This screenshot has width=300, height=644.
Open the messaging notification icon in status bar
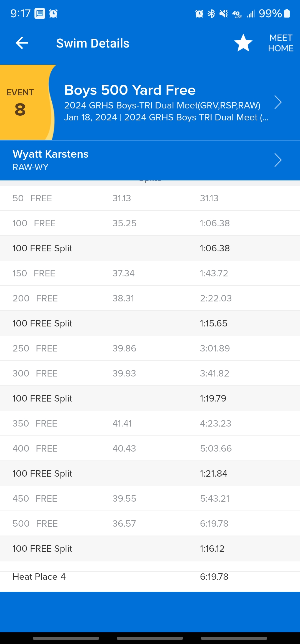pos(40,13)
